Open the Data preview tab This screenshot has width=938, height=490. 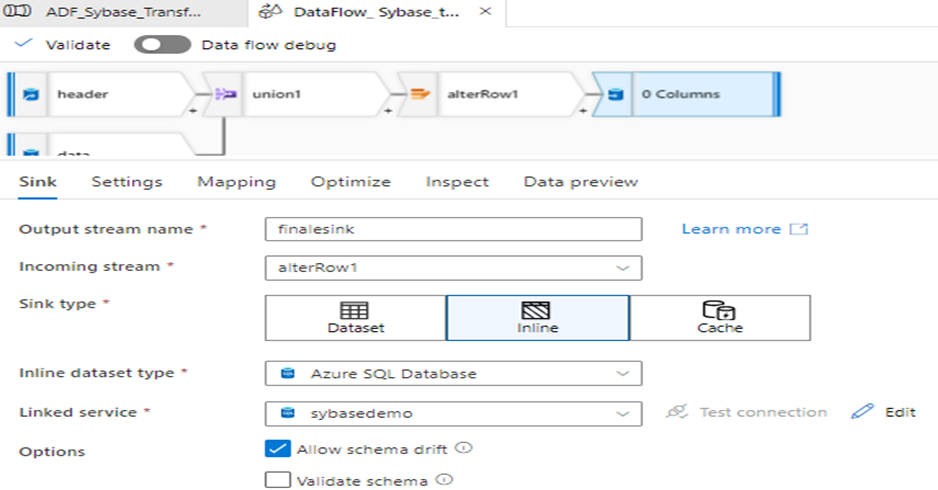tap(581, 181)
